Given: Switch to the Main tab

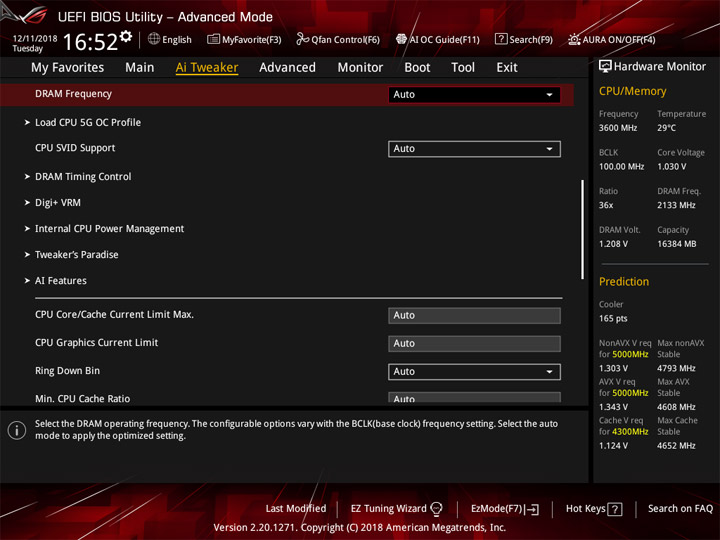Looking at the screenshot, I should 140,68.
